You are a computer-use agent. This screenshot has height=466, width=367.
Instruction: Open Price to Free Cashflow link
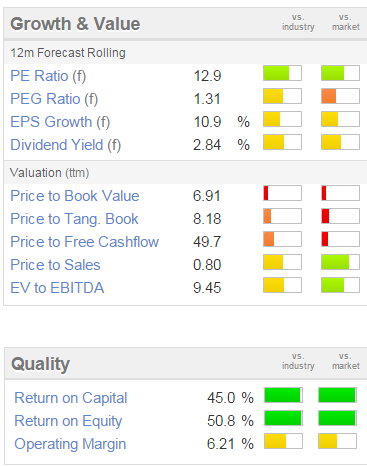[84, 242]
